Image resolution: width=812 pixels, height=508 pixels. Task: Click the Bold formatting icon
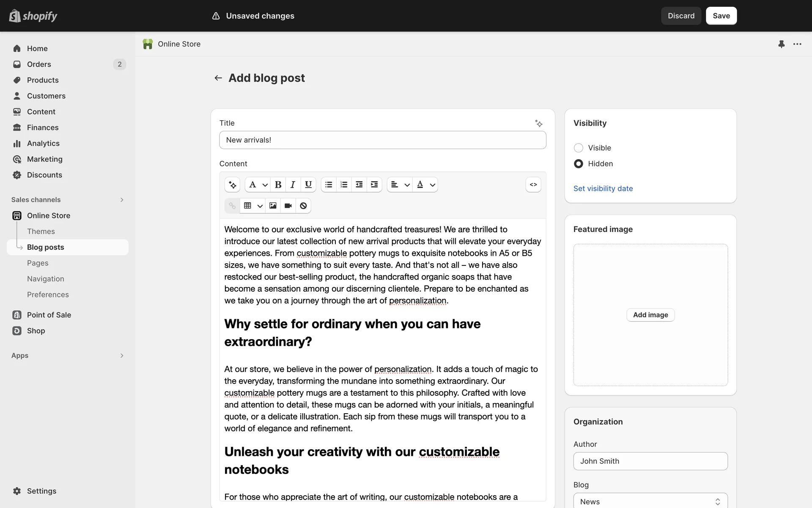(x=278, y=185)
